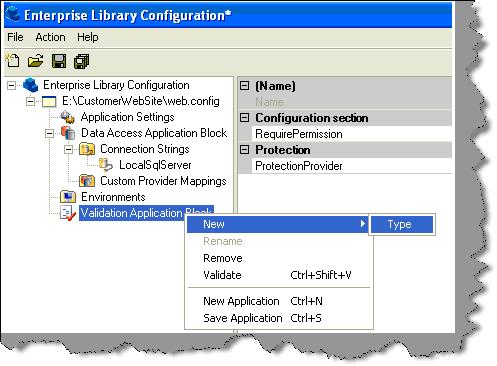Select the Application Settings tree label
This screenshot has width=497, height=366.
[127, 117]
